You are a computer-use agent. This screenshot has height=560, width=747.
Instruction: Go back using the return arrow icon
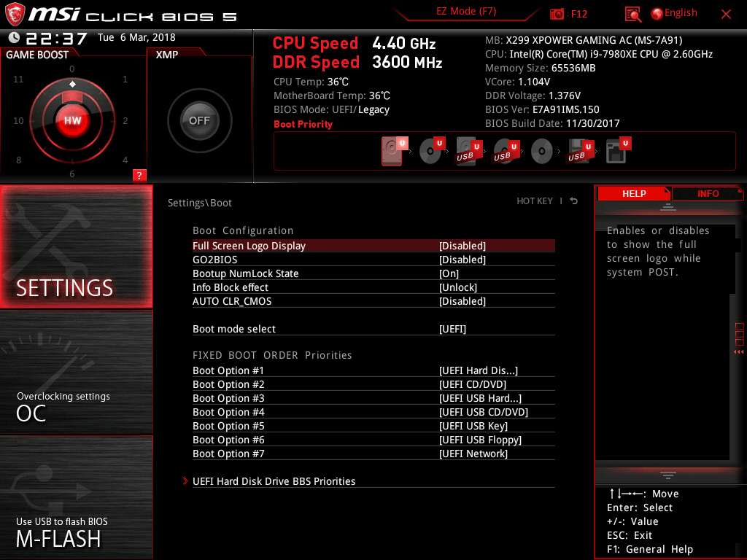[x=574, y=201]
